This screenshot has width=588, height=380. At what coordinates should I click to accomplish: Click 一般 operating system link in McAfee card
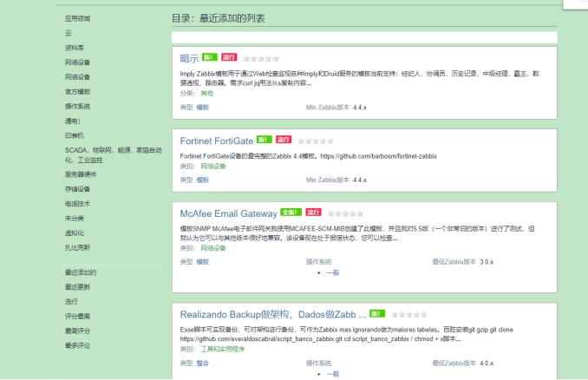pos(333,272)
